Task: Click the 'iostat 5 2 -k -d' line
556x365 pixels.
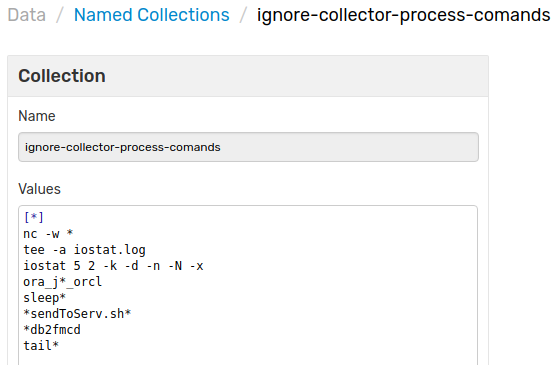Action: (113, 266)
